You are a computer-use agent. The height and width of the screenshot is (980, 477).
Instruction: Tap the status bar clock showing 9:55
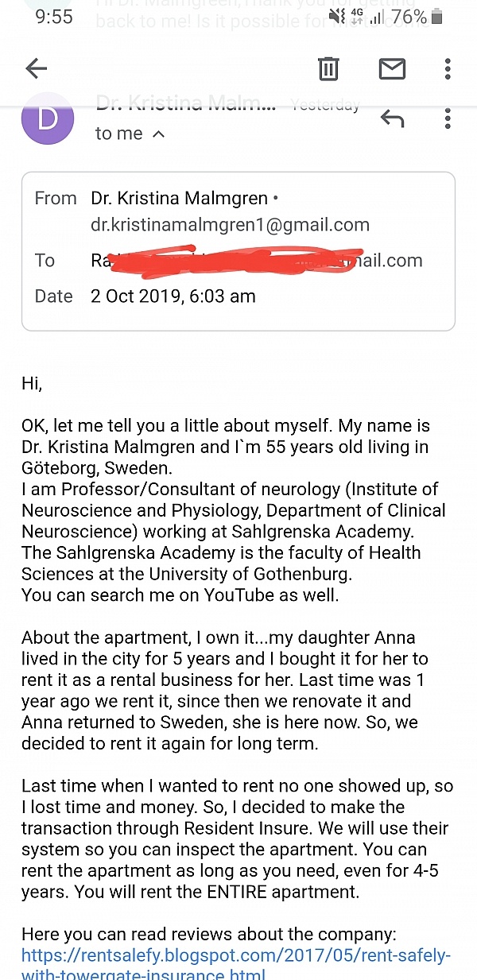(x=54, y=17)
